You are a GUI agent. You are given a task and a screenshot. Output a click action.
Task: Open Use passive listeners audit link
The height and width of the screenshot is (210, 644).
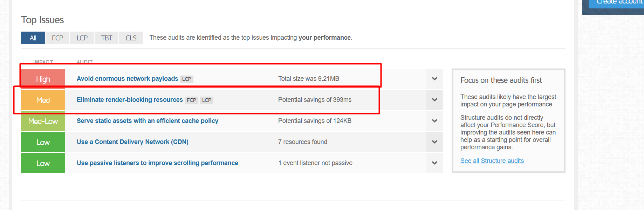157,163
